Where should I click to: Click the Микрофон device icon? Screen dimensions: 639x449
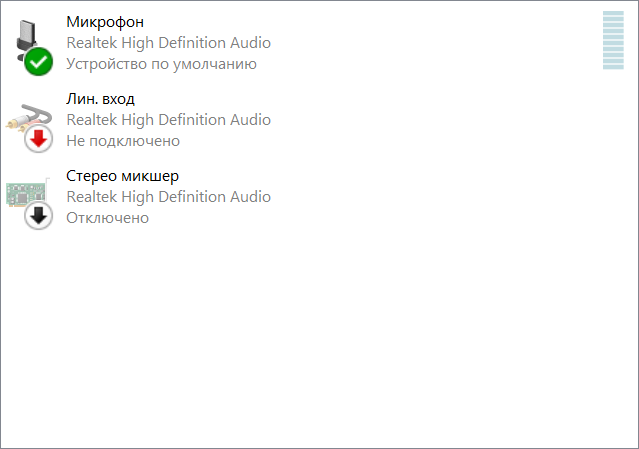pos(28,36)
